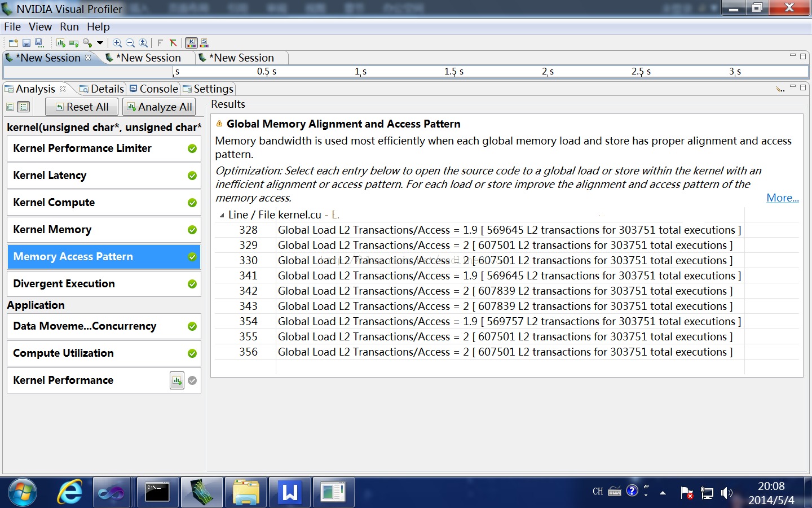This screenshot has width=812, height=508.
Task: Click the 1.5 s mark on timeline ruler
Action: pos(454,72)
